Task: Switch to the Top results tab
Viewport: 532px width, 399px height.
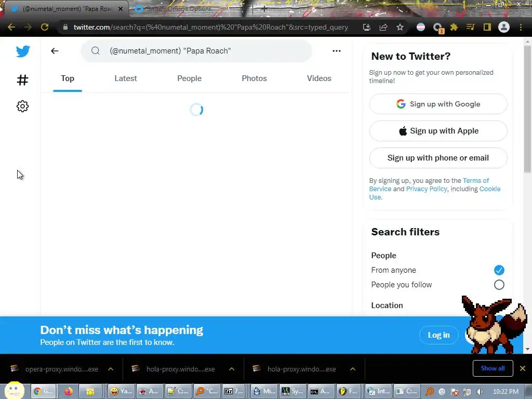Action: [x=68, y=79]
